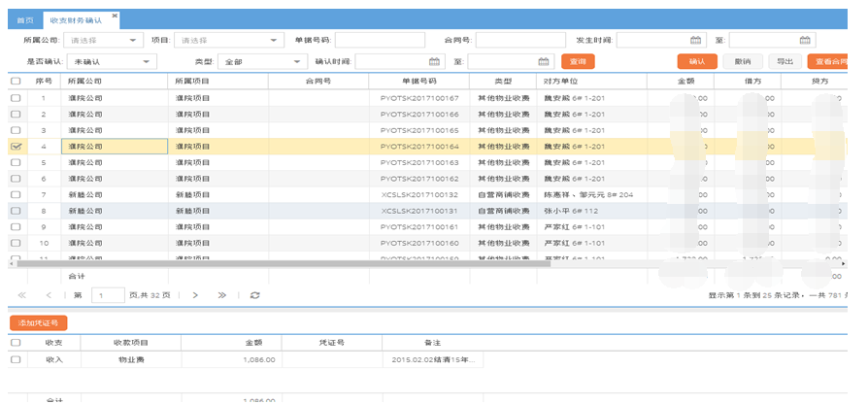This screenshot has width=868, height=404.
Task: Open the calendar for the 发生时间 end date (至)
Action: (805, 40)
